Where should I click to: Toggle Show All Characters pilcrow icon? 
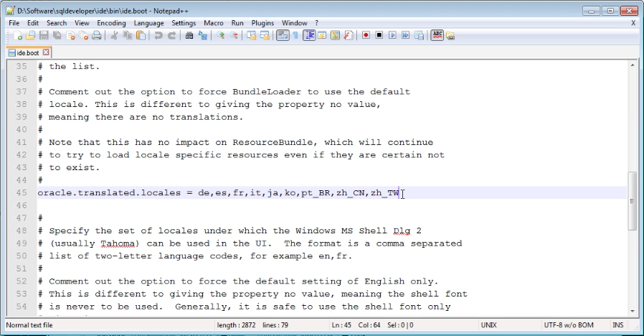pos(295,36)
